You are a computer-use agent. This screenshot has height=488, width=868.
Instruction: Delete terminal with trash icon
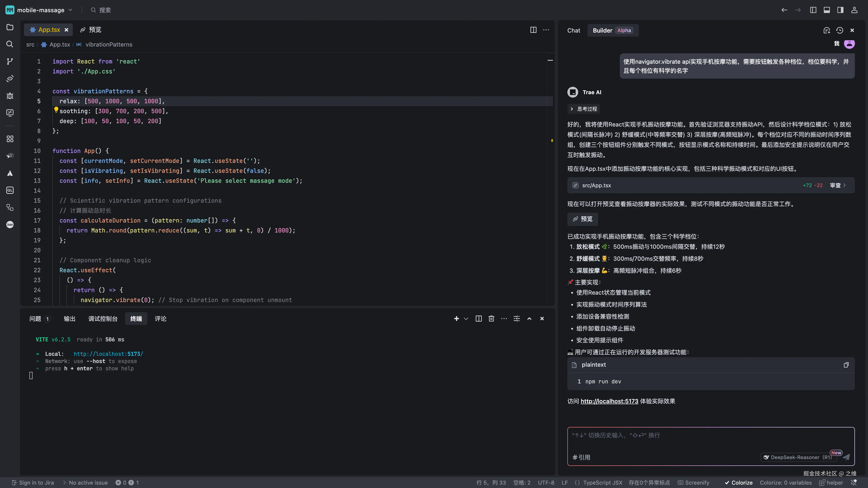point(491,319)
